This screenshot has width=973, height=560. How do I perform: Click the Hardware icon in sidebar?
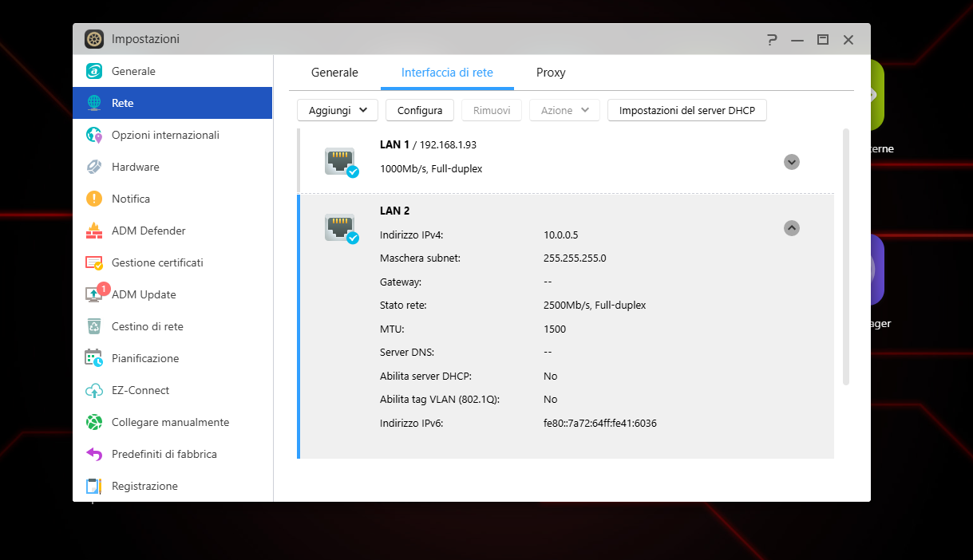[x=94, y=167]
